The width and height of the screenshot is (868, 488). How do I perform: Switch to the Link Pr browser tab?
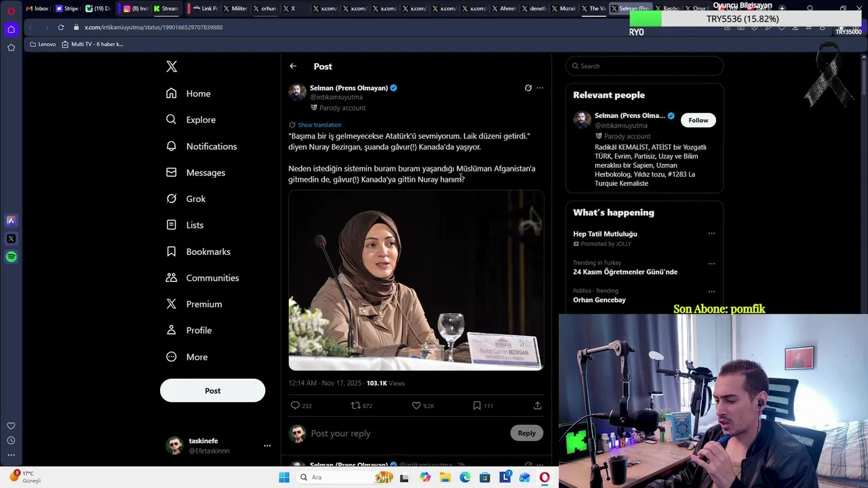pos(205,9)
